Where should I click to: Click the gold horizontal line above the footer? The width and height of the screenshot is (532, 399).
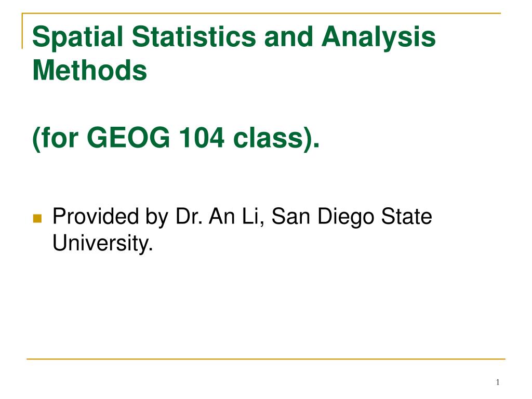tap(266, 358)
